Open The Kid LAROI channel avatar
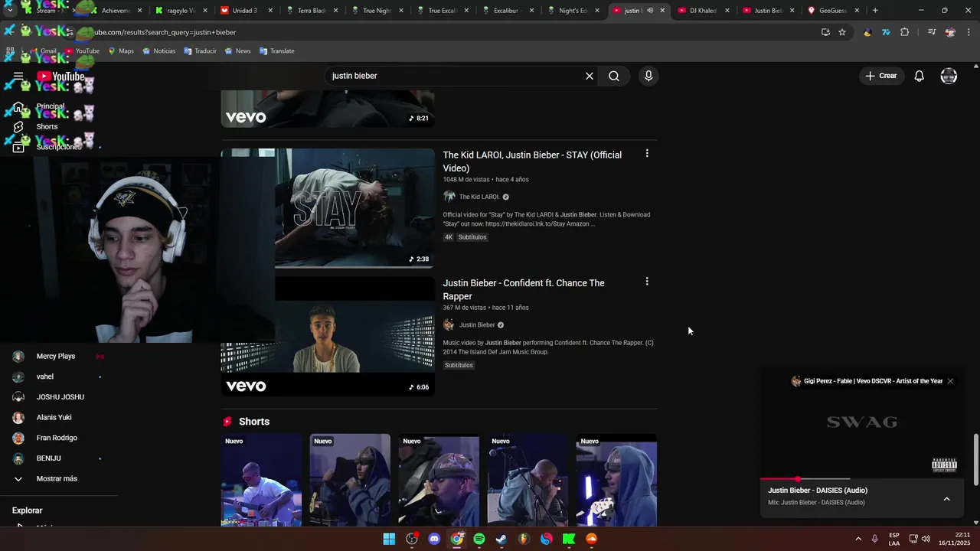 coord(449,197)
